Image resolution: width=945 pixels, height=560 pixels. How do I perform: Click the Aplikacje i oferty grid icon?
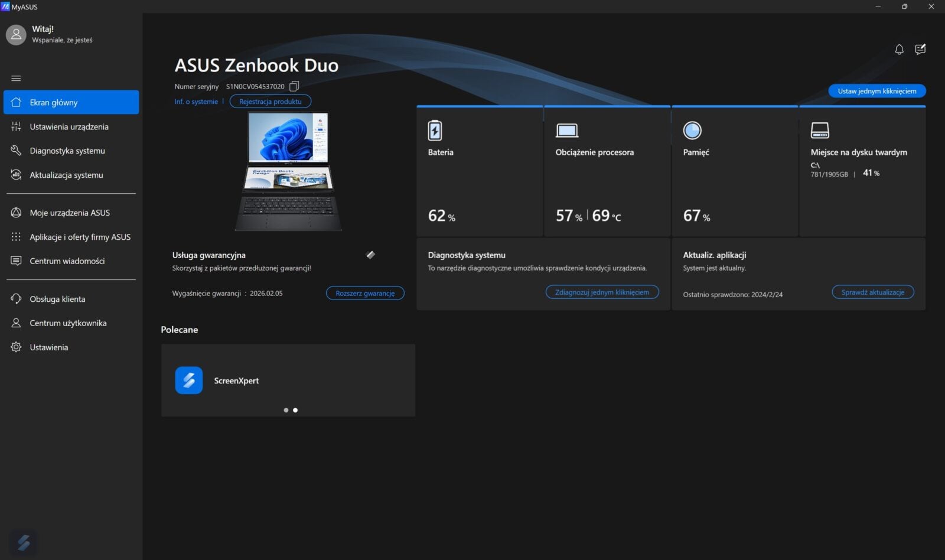[16, 237]
